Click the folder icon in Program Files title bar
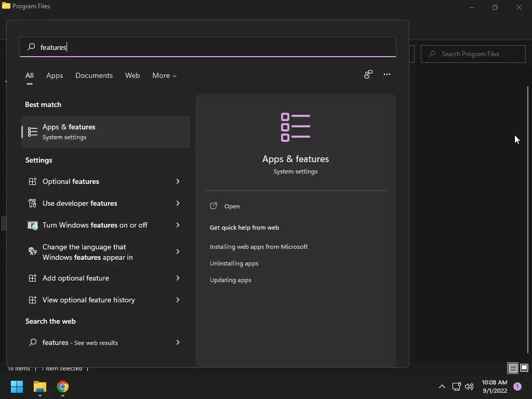This screenshot has height=399, width=532. coord(6,6)
